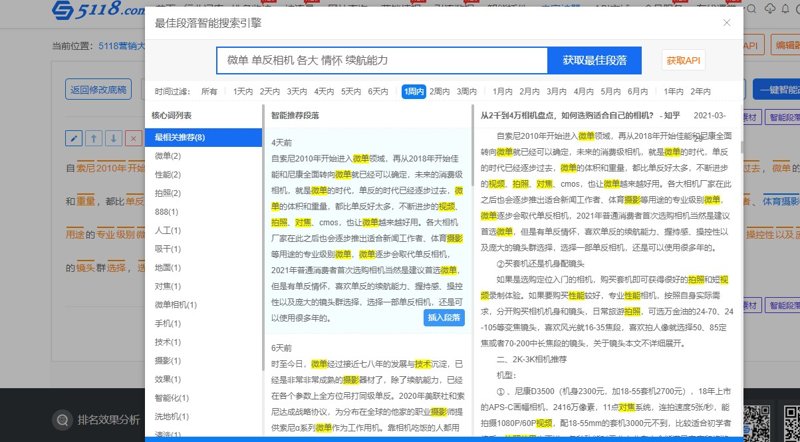Image resolution: width=800 pixels, height=442 pixels.
Task: Select 摄影(1) in core word list
Action: [168, 361]
